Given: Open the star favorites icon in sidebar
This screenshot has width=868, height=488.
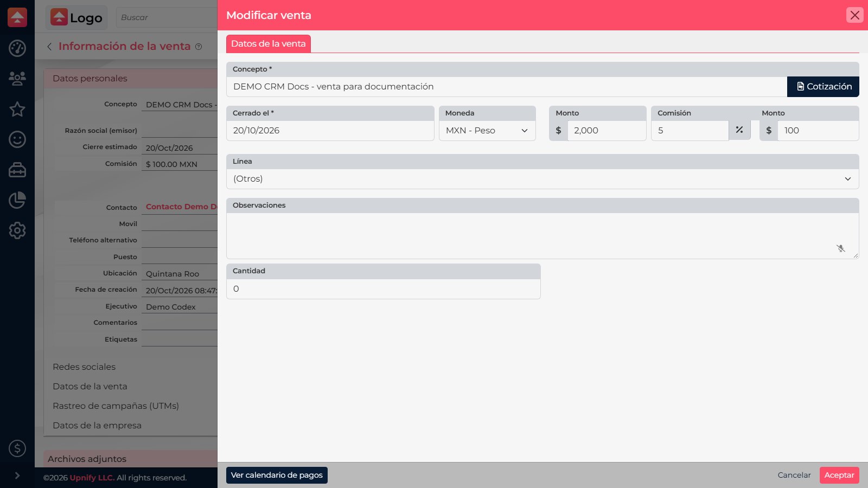Looking at the screenshot, I should [17, 109].
